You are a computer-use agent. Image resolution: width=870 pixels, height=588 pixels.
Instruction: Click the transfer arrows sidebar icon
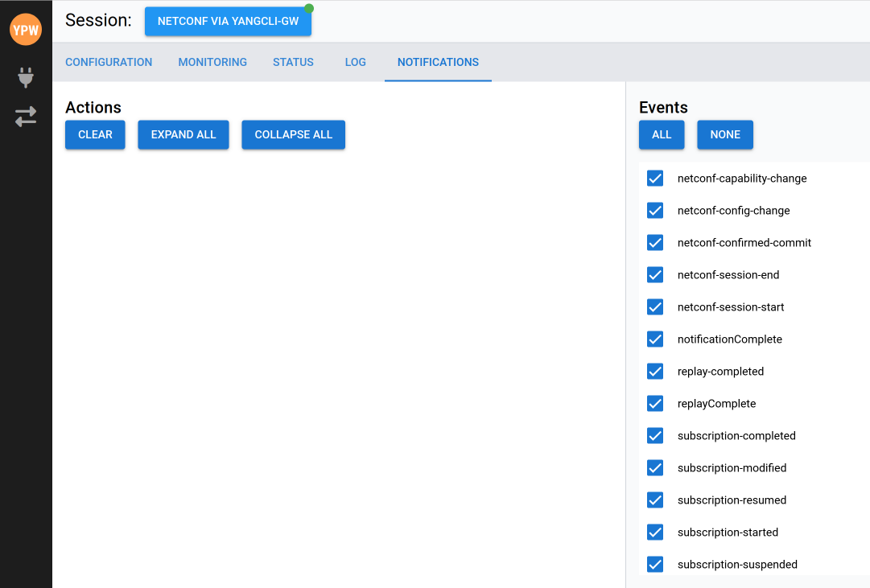click(x=26, y=117)
